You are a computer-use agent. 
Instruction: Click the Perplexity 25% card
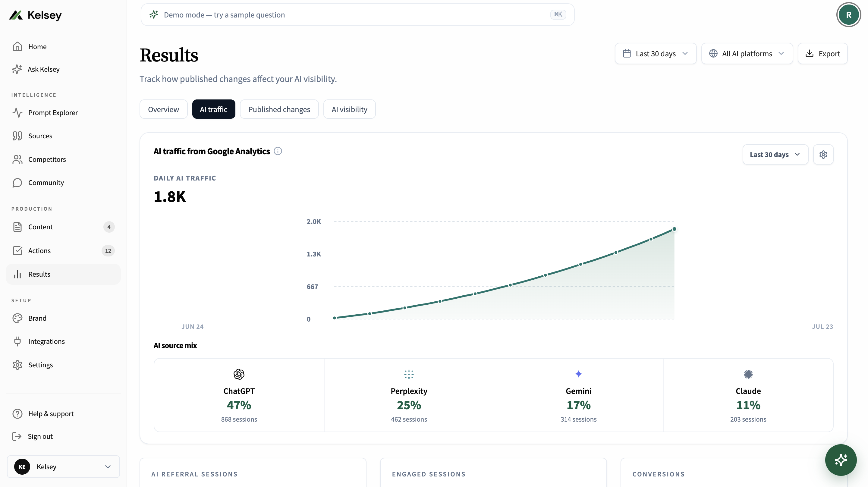pyautogui.click(x=409, y=395)
